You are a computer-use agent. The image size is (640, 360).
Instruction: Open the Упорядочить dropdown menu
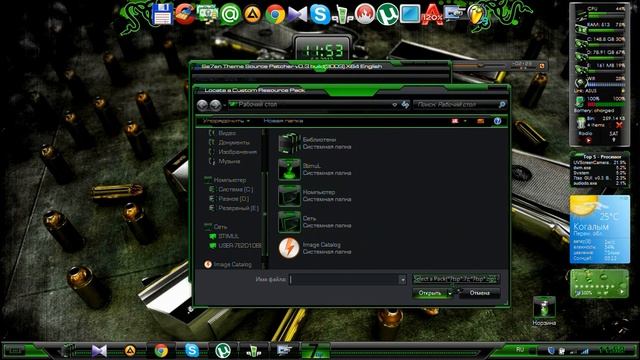227,121
